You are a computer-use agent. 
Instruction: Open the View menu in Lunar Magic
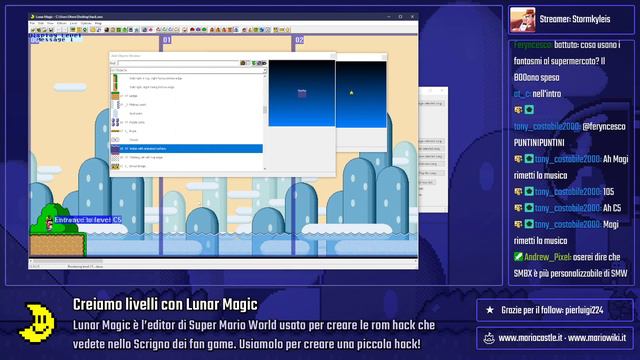point(50,23)
